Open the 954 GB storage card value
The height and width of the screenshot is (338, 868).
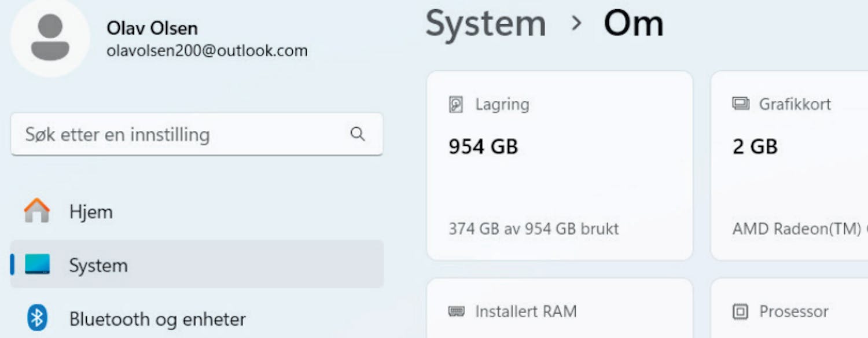tap(483, 146)
